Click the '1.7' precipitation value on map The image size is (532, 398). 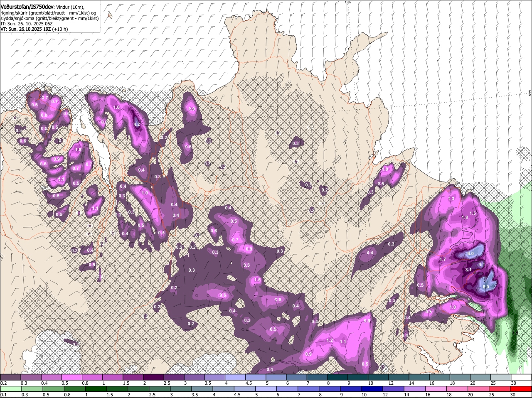[x=443, y=259]
